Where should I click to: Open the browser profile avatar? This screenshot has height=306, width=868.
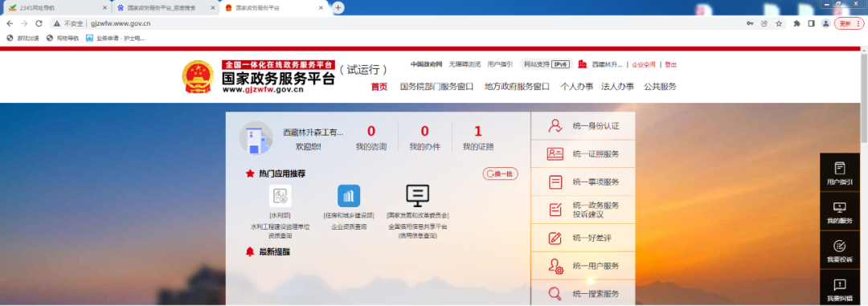click(825, 23)
